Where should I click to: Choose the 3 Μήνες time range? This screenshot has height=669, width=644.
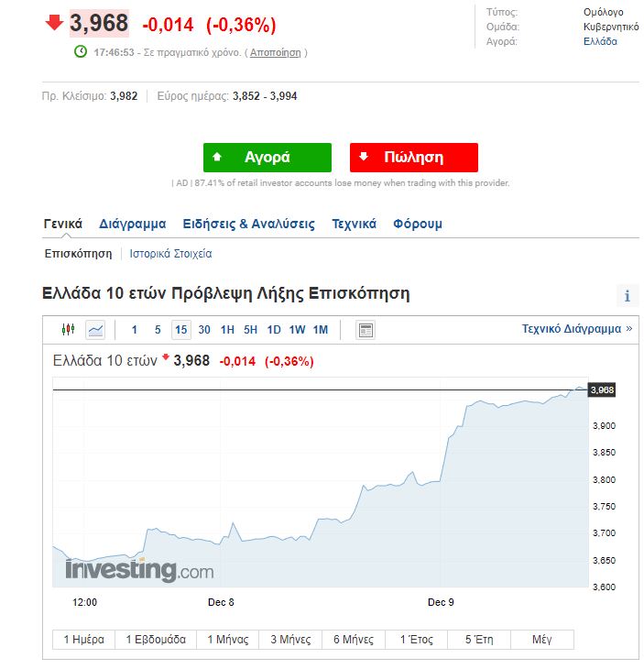tap(290, 640)
